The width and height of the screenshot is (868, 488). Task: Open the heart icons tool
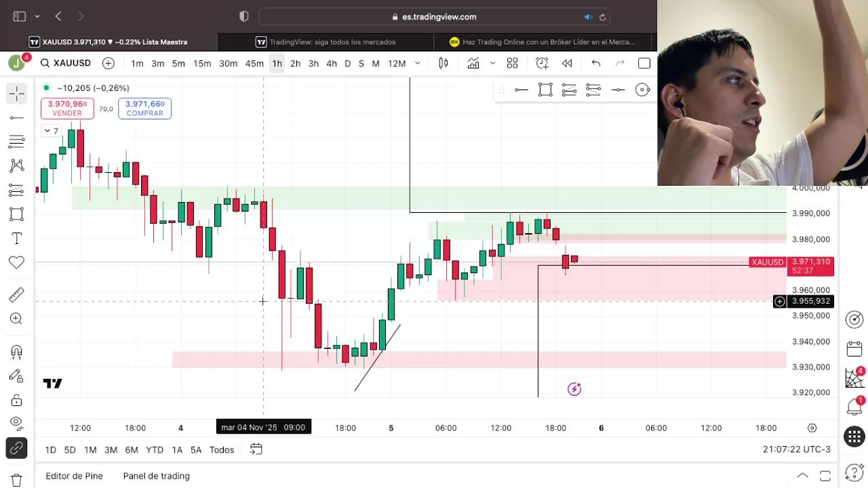tap(17, 262)
